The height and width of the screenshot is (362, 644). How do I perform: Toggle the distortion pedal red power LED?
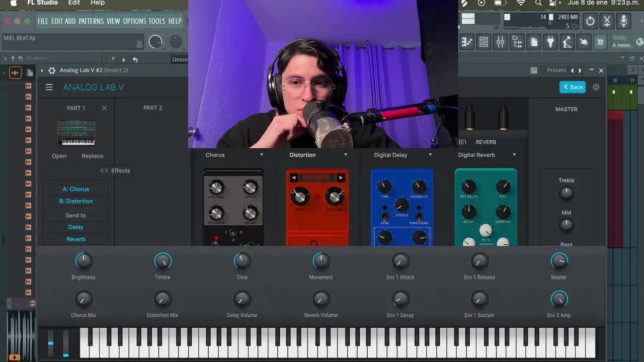pyautogui.click(x=317, y=196)
